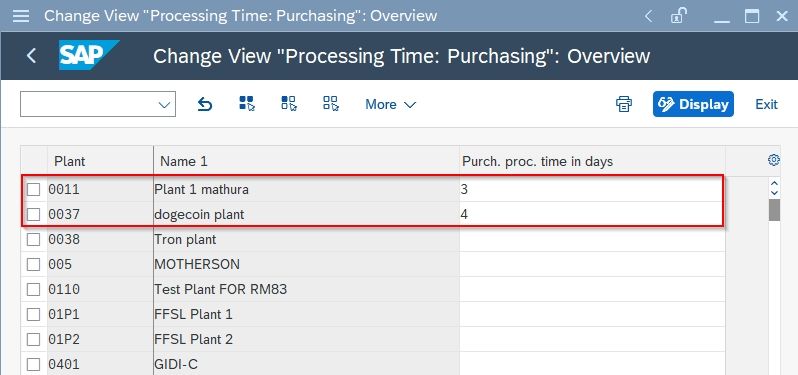Click the printer icon
798x375 pixels.
[x=624, y=104]
